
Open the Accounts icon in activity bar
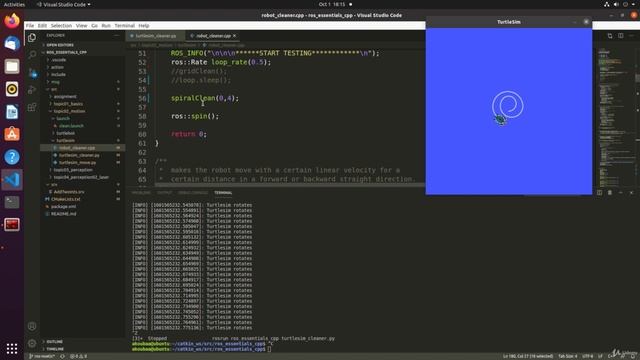32,326
